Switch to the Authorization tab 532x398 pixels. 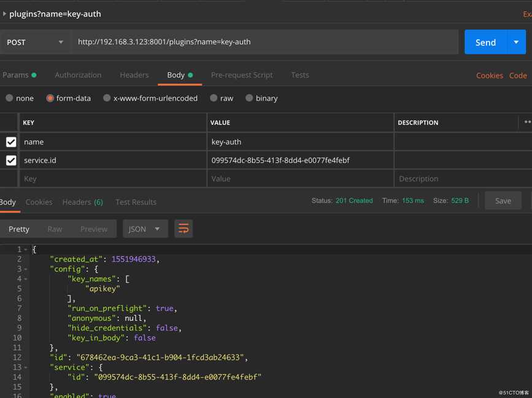point(78,75)
